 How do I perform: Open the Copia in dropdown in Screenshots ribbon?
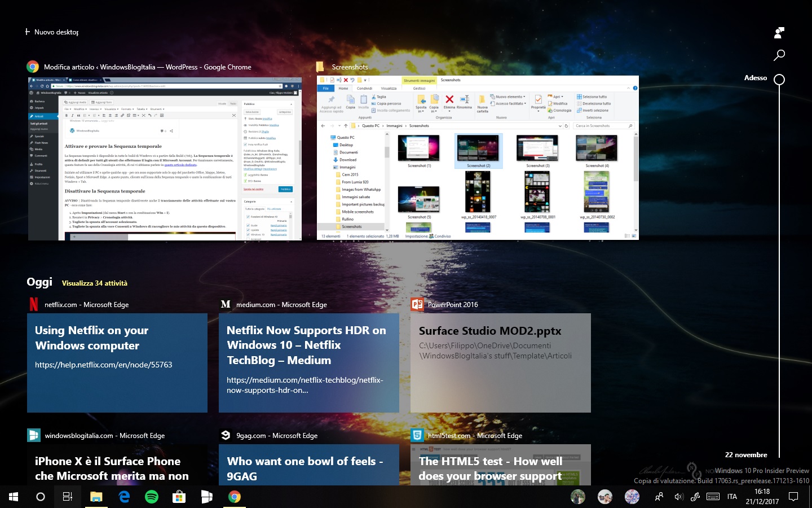point(434,103)
